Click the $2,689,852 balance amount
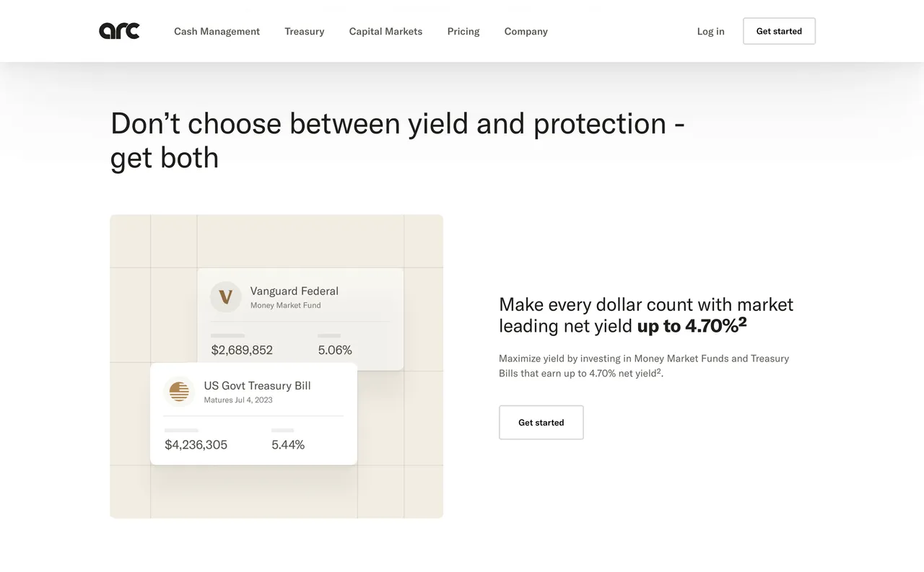Screen dimensions: 924x572 241,349
